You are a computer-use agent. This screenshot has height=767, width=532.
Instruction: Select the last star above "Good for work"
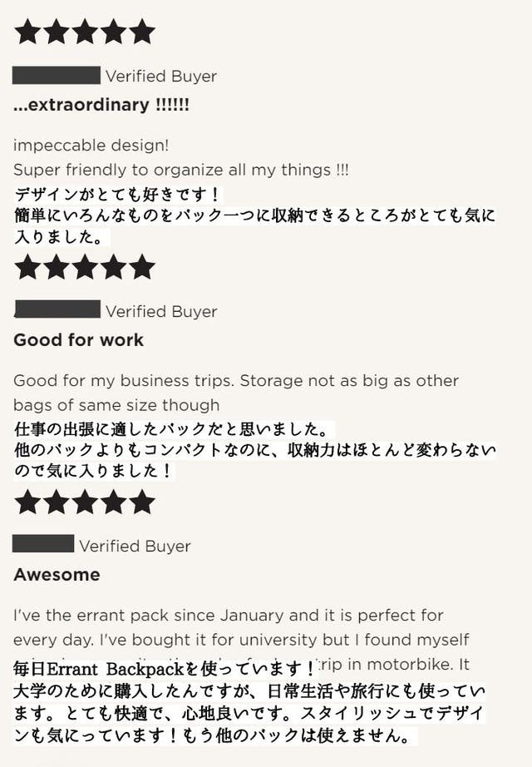pyautogui.click(x=142, y=267)
